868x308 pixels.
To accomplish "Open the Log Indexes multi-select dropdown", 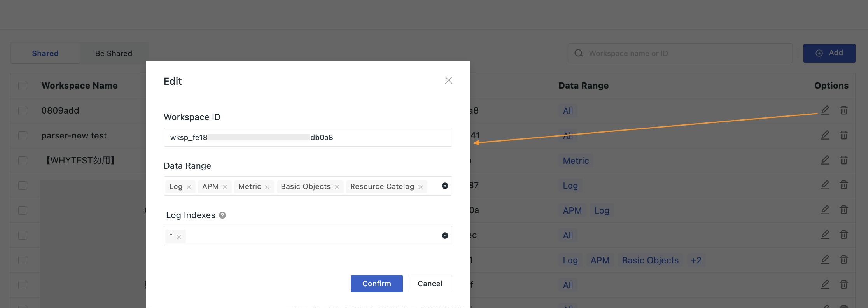I will coord(311,236).
